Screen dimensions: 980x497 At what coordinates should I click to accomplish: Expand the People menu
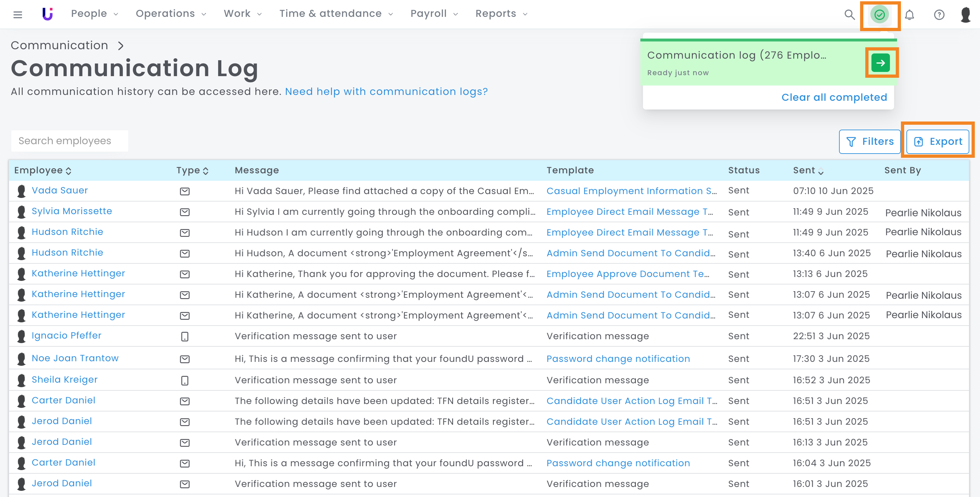click(94, 14)
